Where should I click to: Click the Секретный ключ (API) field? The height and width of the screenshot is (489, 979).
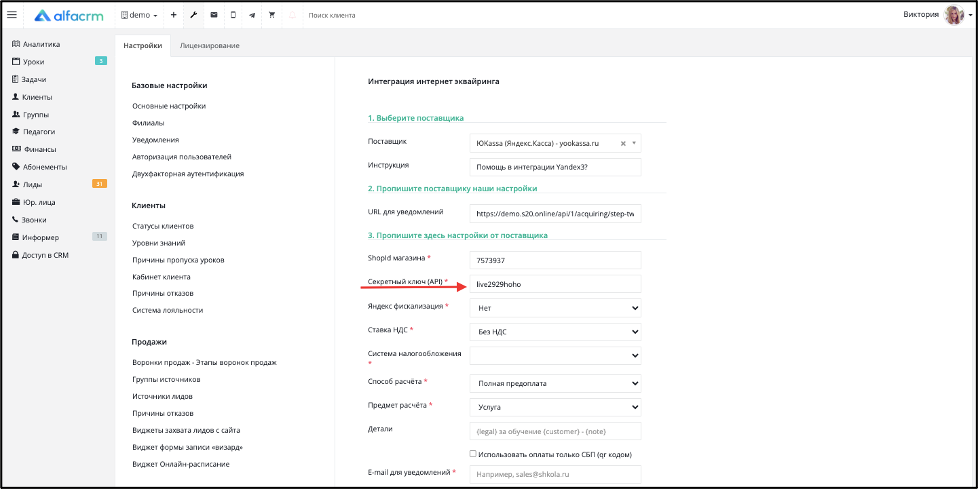(555, 284)
